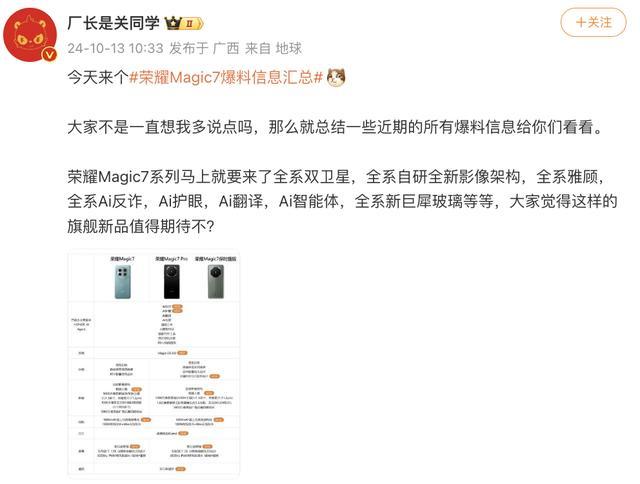
Task: Click the green Magic7 Porsche edition phone
Action: 216,282
